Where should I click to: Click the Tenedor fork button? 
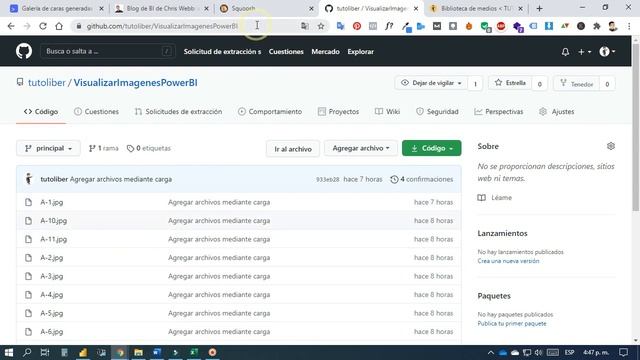pyautogui.click(x=577, y=84)
